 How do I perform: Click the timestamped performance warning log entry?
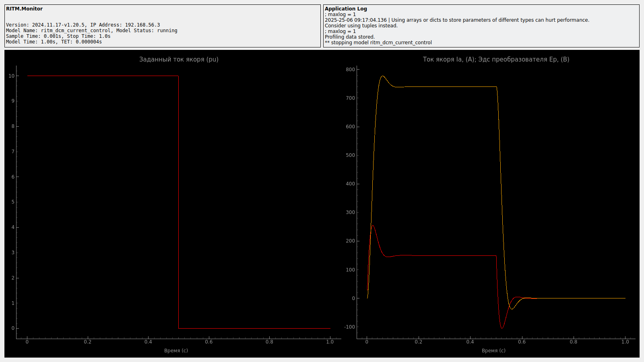tap(457, 20)
